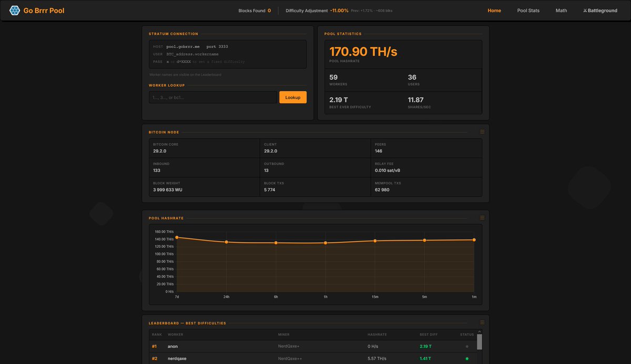Click the MINER column header
The image size is (631, 364).
click(x=283, y=335)
